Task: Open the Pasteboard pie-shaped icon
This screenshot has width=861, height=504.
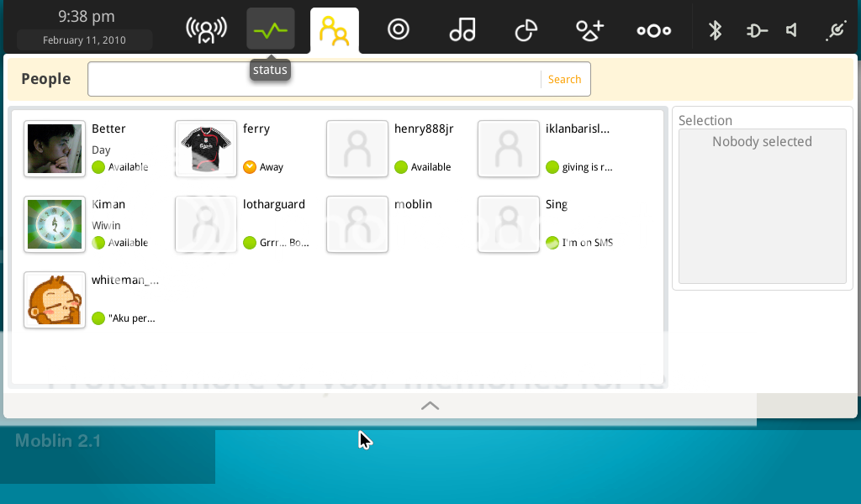Action: (526, 30)
